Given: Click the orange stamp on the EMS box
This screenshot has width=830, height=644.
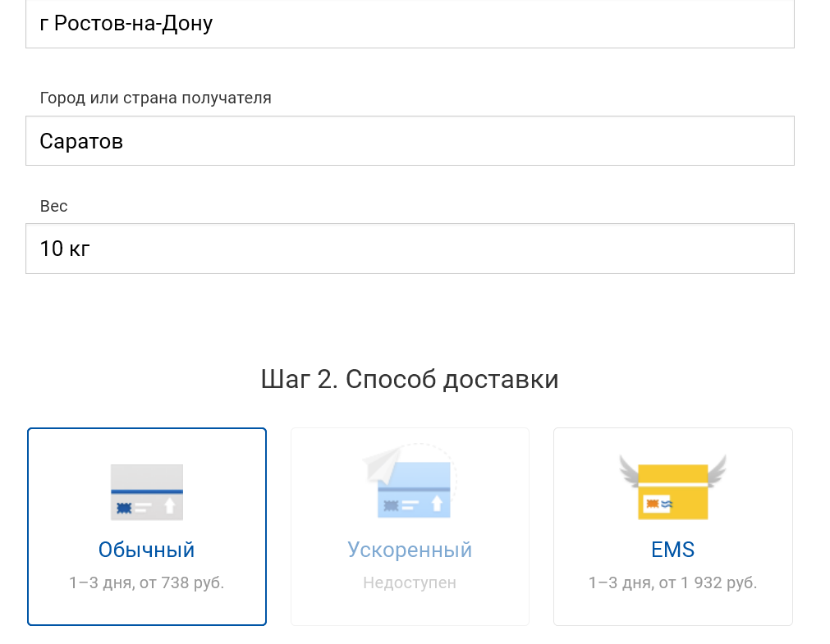Looking at the screenshot, I should coord(653,503).
